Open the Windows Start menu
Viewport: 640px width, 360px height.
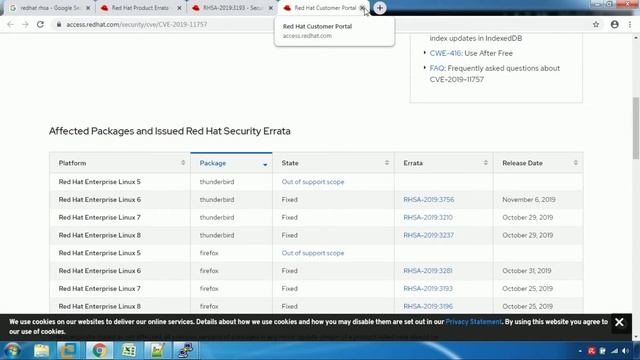12,351
